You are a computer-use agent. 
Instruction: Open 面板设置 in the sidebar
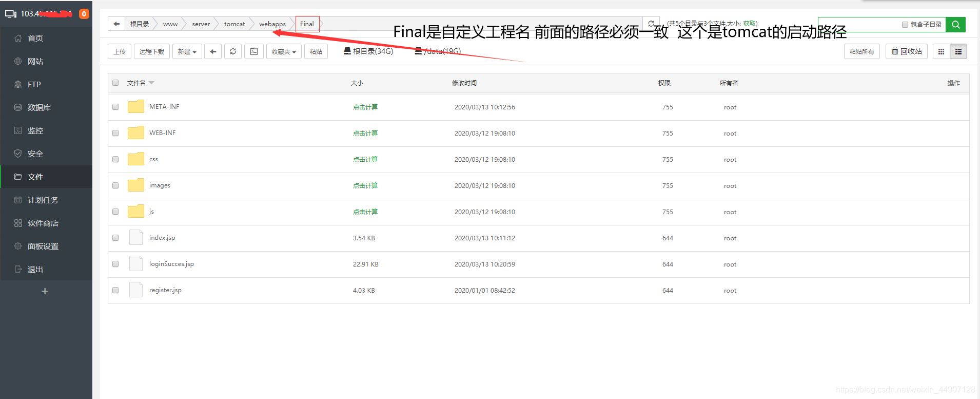(x=46, y=246)
